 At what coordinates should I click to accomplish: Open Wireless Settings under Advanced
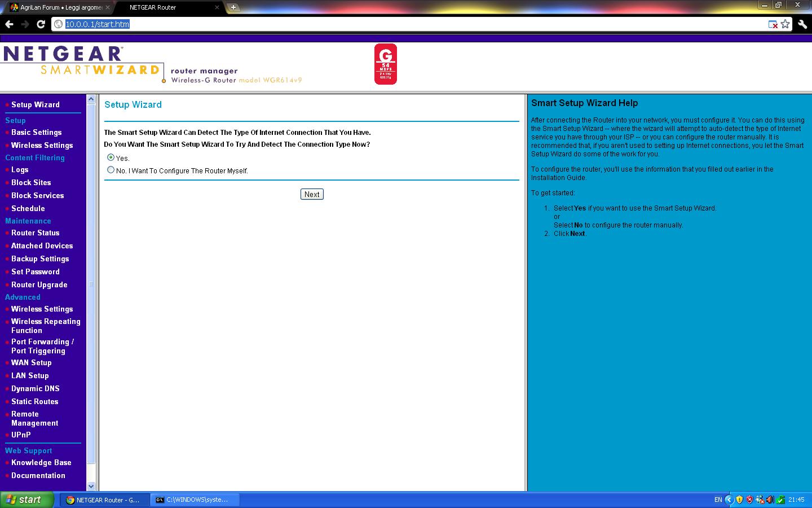(x=42, y=309)
